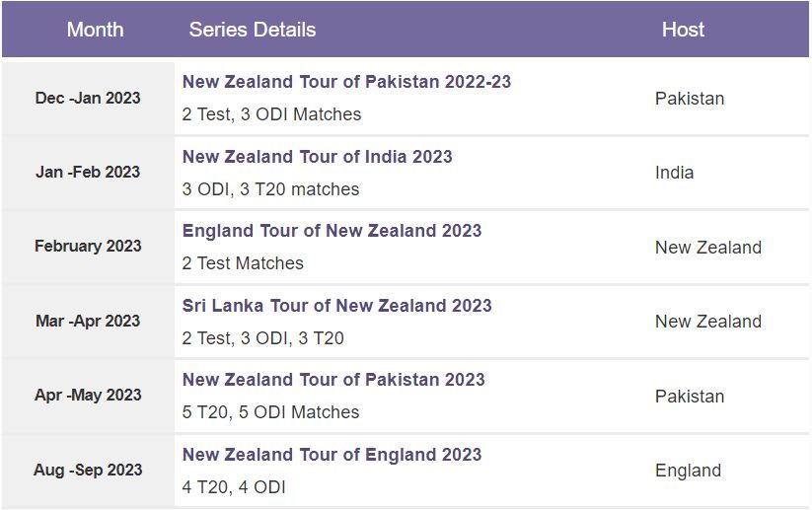Viewport: 812px width, 510px height.
Task: Open New Zealand Tour of Pakistan 2022-23 link
Action: [346, 82]
